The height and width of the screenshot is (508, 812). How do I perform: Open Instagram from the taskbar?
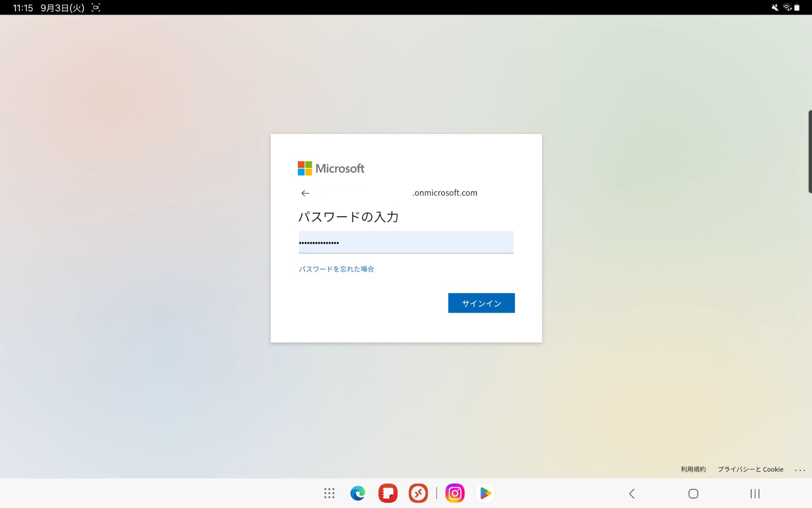click(x=455, y=493)
